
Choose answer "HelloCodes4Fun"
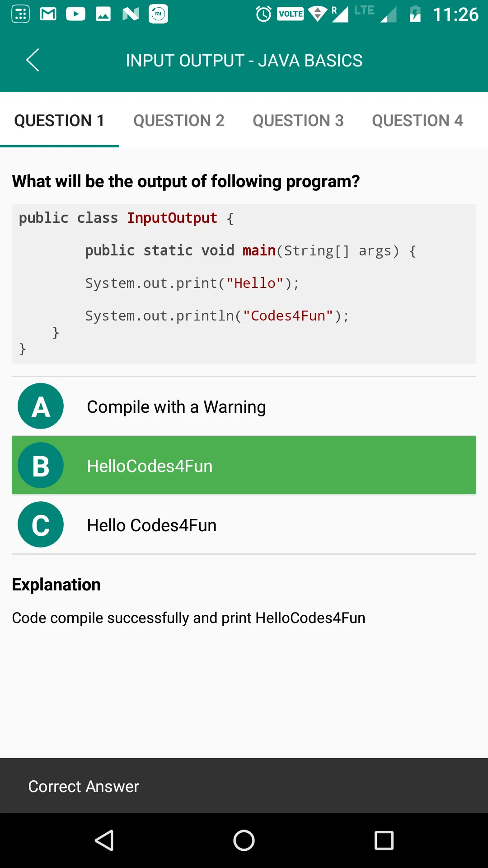tap(244, 466)
